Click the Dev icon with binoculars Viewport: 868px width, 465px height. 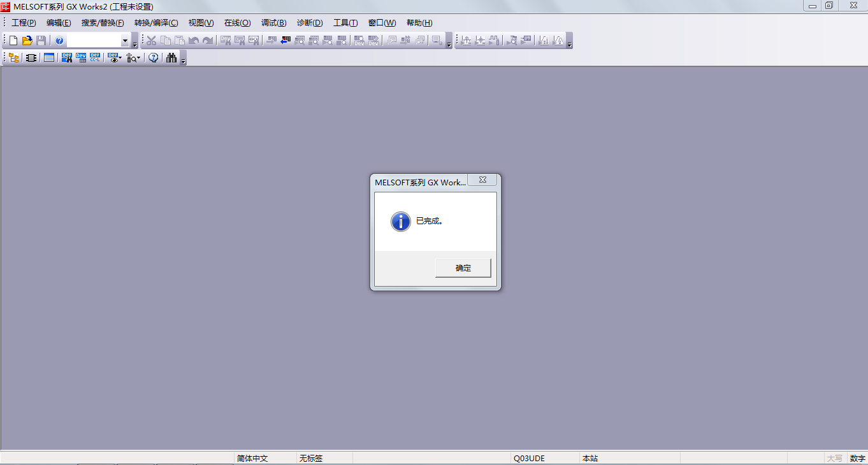[x=66, y=58]
